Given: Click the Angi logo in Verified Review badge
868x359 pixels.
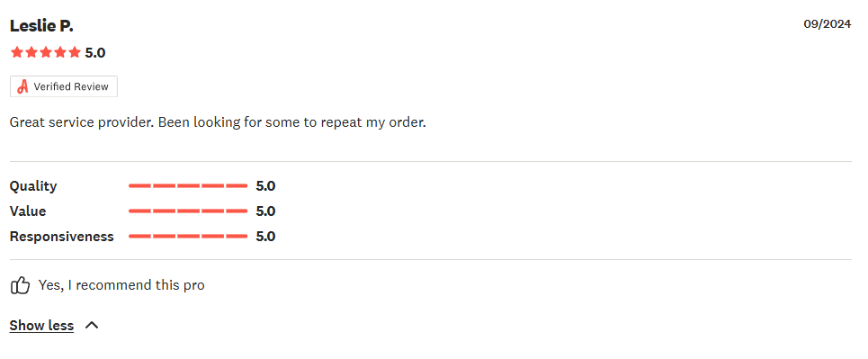Looking at the screenshot, I should point(22,86).
